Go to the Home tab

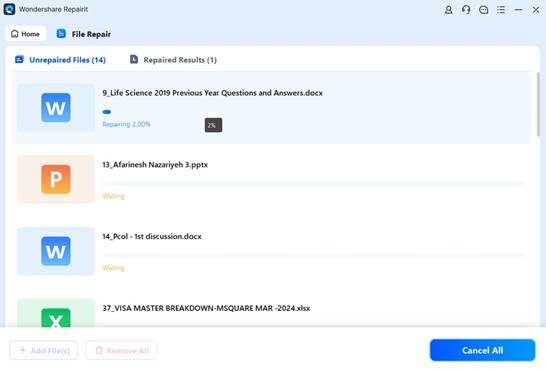click(x=26, y=34)
